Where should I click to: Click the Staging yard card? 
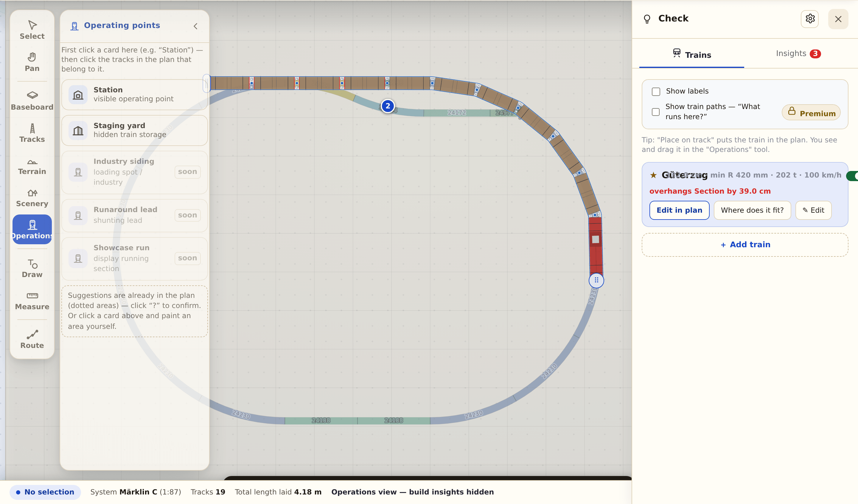point(134,130)
